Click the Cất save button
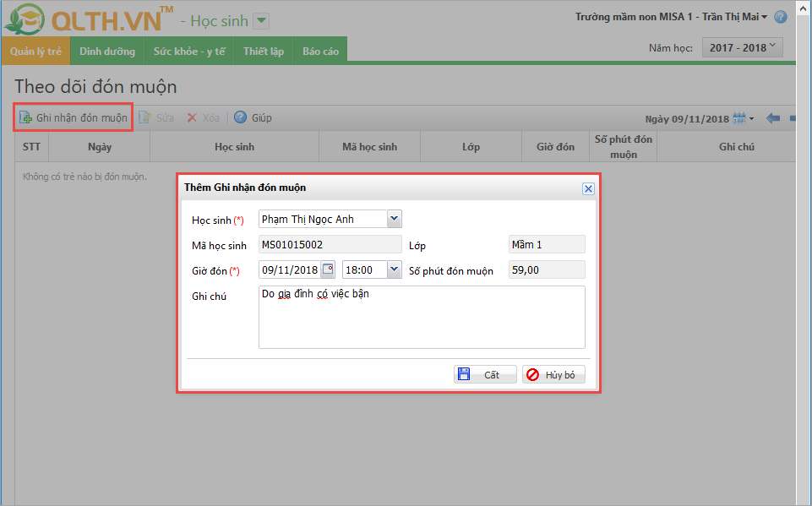Image resolution: width=812 pixels, height=506 pixels. [x=485, y=374]
